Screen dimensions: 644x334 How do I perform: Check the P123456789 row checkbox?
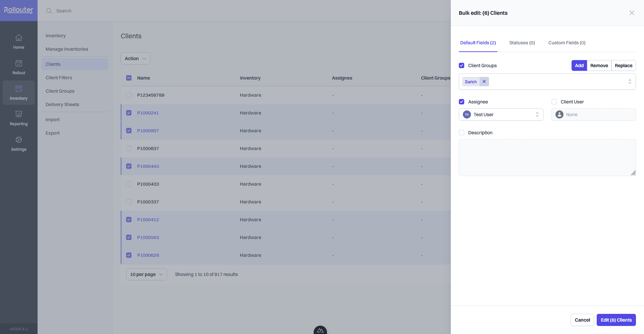point(129,95)
